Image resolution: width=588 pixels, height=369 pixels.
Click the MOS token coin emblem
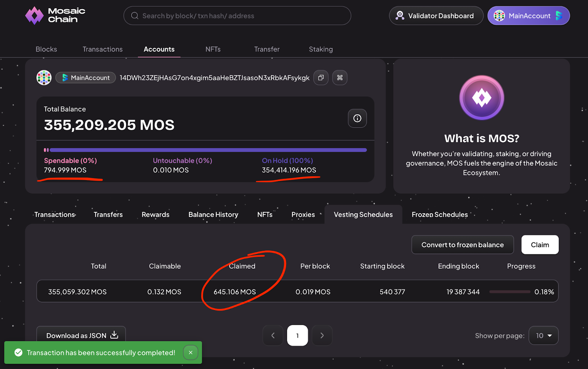point(481,98)
